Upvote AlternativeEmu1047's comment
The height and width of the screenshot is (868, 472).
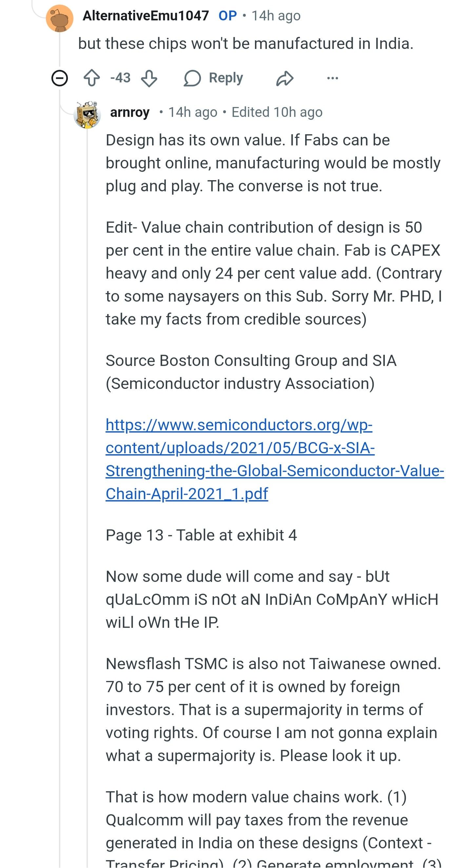tap(91, 78)
